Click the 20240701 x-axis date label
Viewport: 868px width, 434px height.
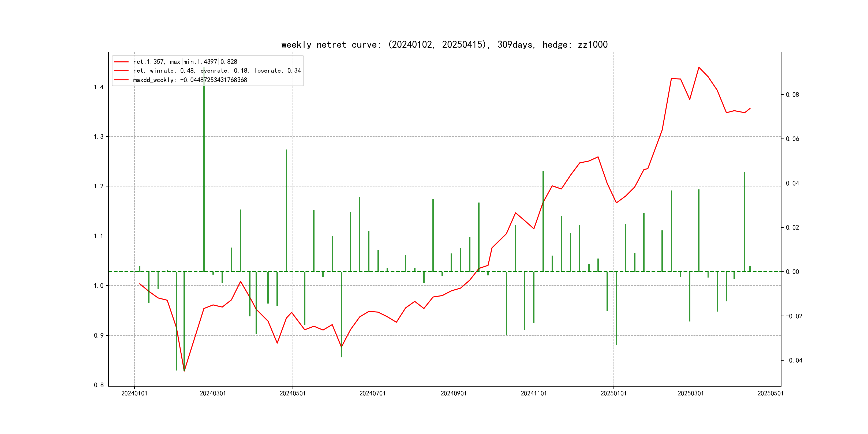pyautogui.click(x=372, y=393)
